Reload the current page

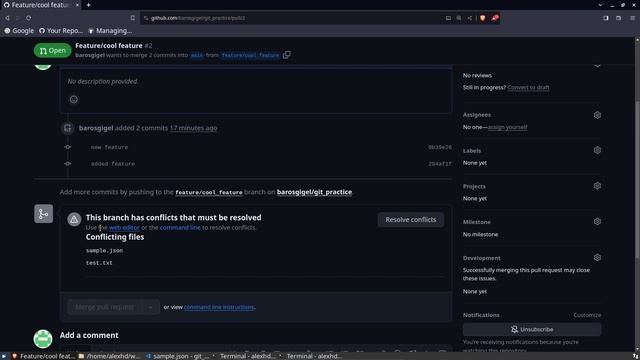pos(29,18)
